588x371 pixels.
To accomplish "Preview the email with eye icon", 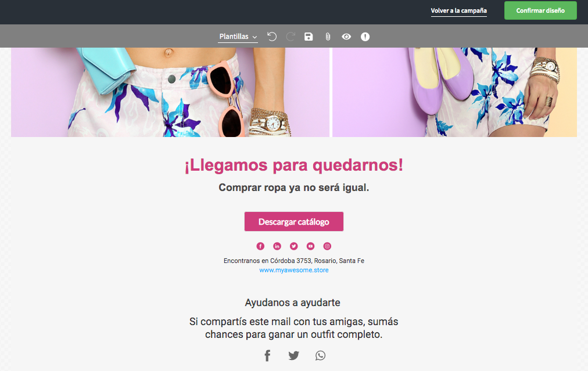I will coord(346,37).
